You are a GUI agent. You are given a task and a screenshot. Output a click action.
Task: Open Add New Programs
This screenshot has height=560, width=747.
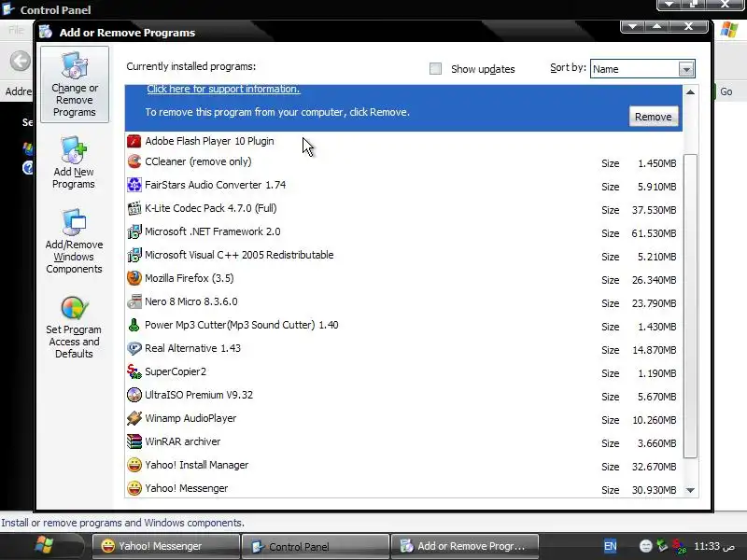(x=74, y=162)
